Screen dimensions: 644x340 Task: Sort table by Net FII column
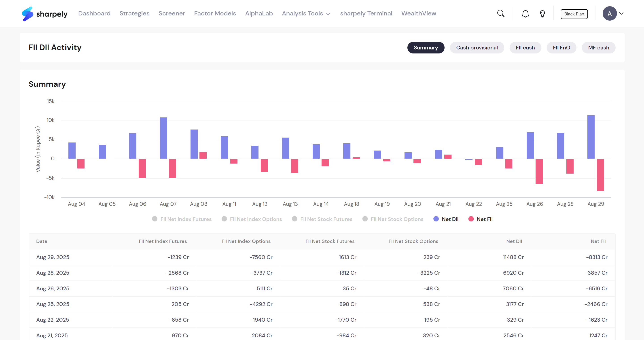click(598, 241)
